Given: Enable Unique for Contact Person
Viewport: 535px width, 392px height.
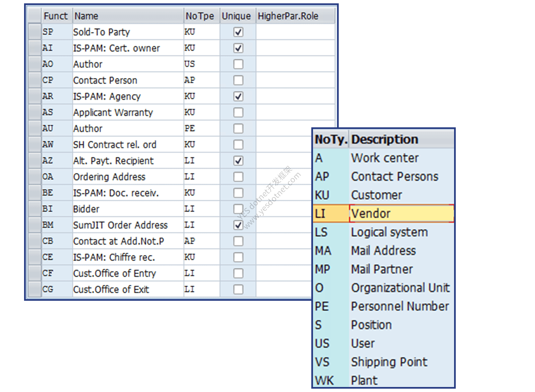Looking at the screenshot, I should 238,80.
